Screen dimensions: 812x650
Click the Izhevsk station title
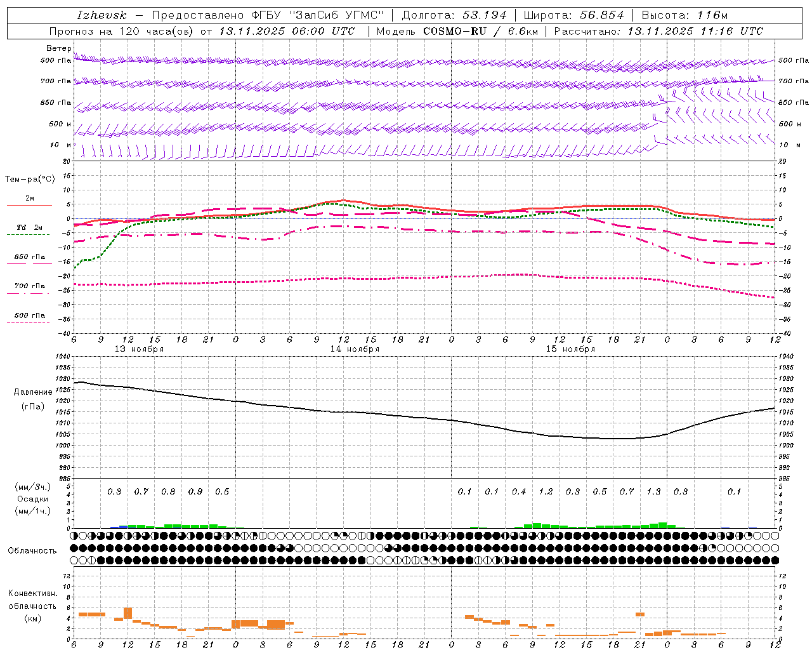pyautogui.click(x=101, y=15)
